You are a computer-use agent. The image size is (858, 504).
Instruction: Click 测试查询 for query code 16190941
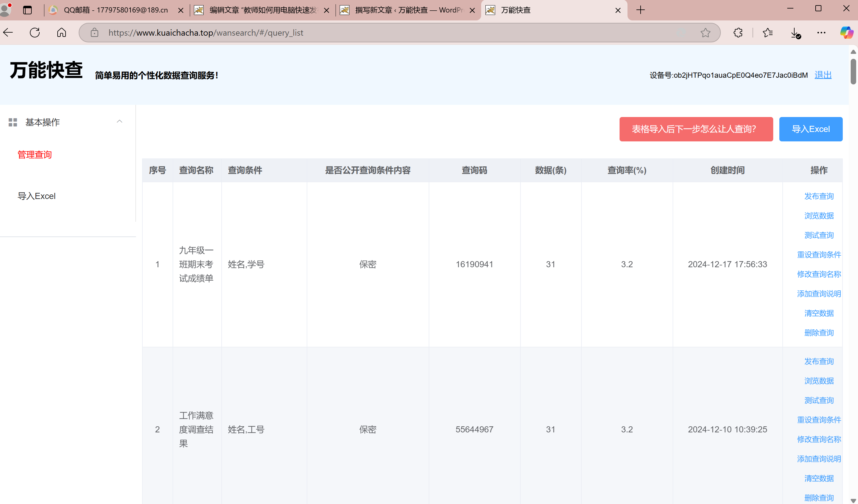point(819,235)
